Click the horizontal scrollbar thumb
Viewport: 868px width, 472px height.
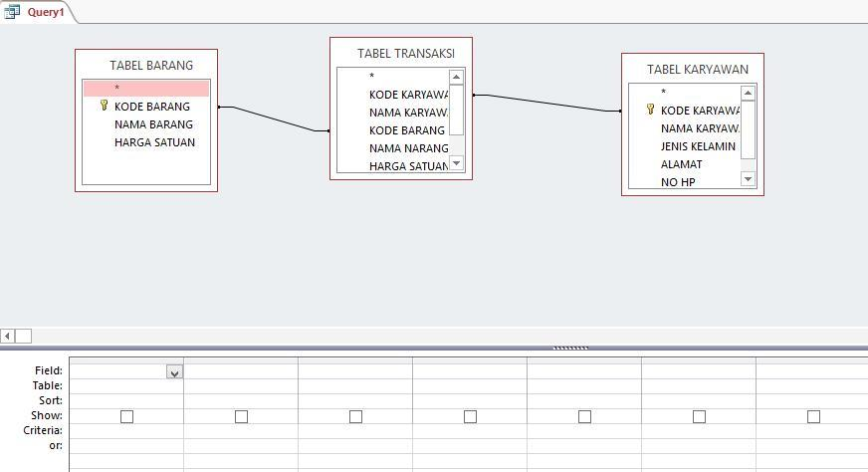pos(23,336)
